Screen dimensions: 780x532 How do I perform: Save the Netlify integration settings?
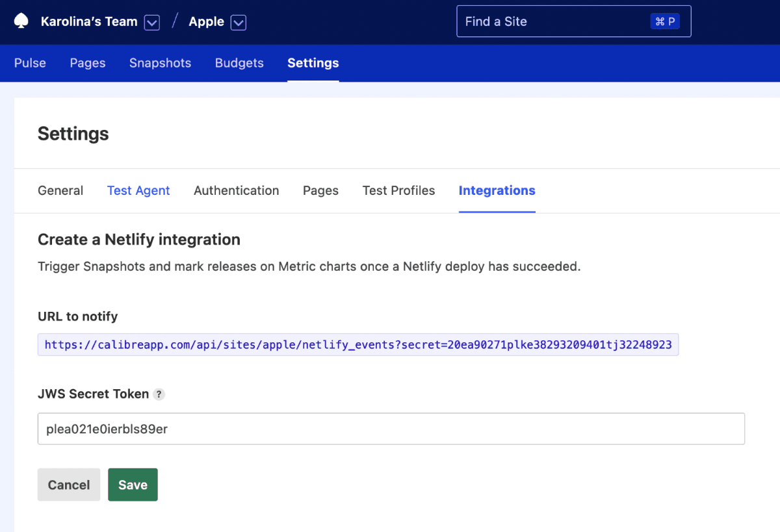coord(133,485)
